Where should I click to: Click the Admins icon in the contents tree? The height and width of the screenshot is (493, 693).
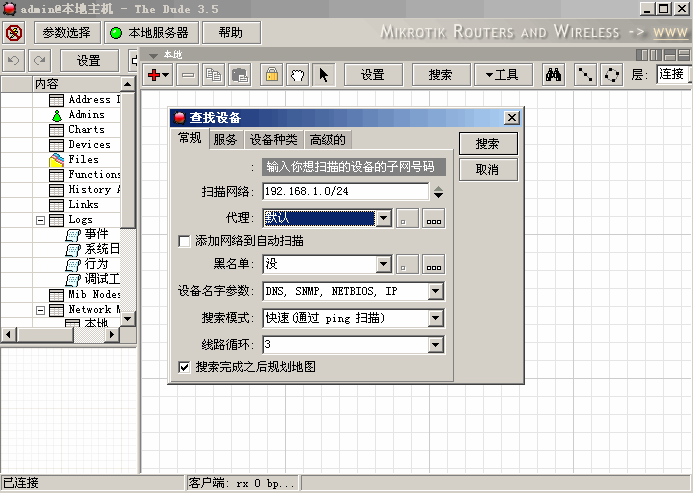57,115
